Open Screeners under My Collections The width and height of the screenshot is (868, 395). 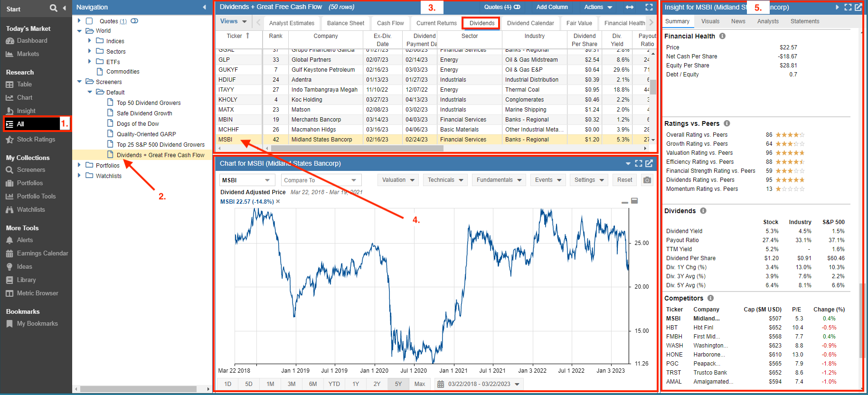[x=31, y=170]
